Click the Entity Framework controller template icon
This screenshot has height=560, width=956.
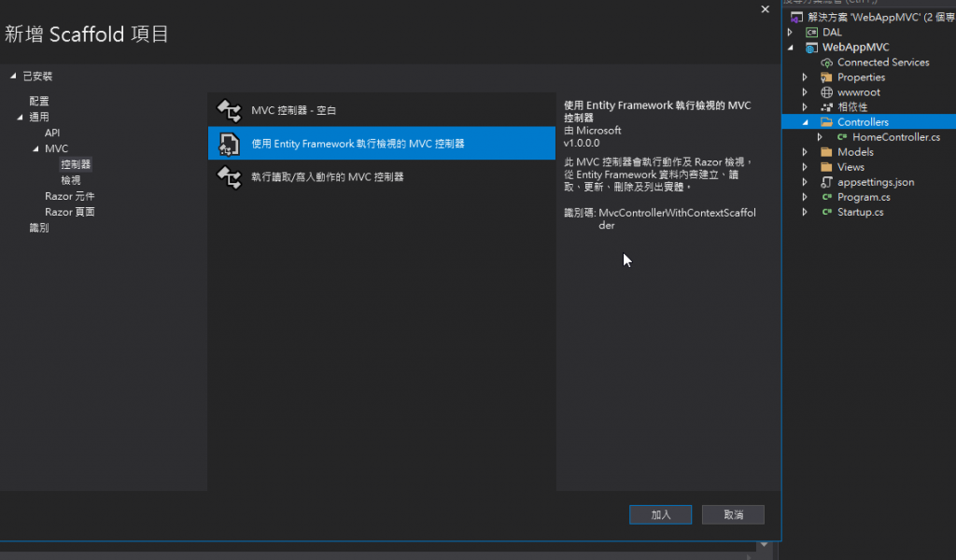click(230, 144)
